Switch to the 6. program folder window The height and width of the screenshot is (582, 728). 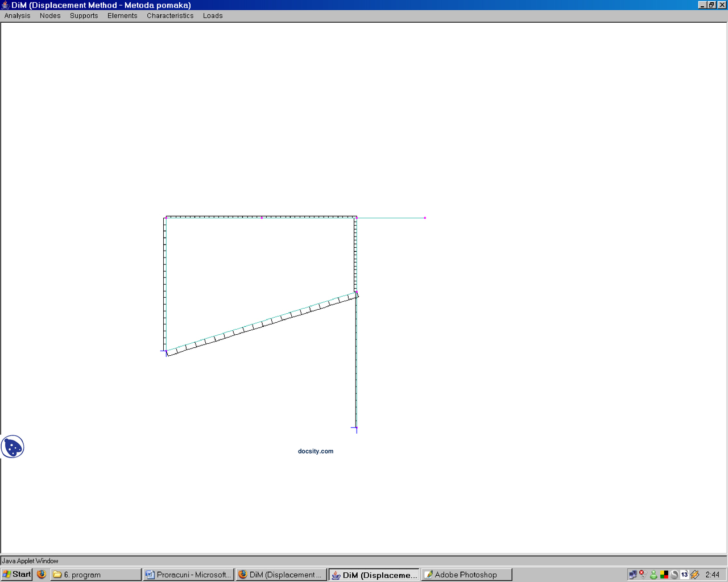[96, 575]
